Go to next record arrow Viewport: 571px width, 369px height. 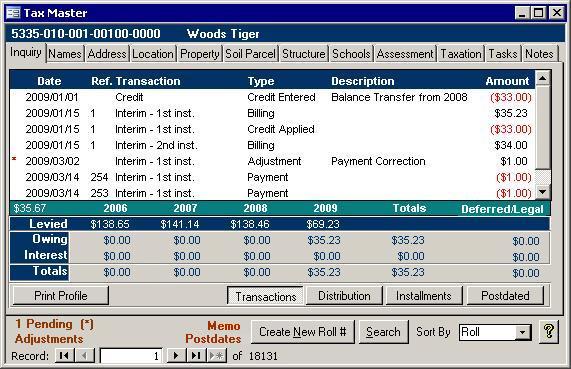pyautogui.click(x=176, y=356)
